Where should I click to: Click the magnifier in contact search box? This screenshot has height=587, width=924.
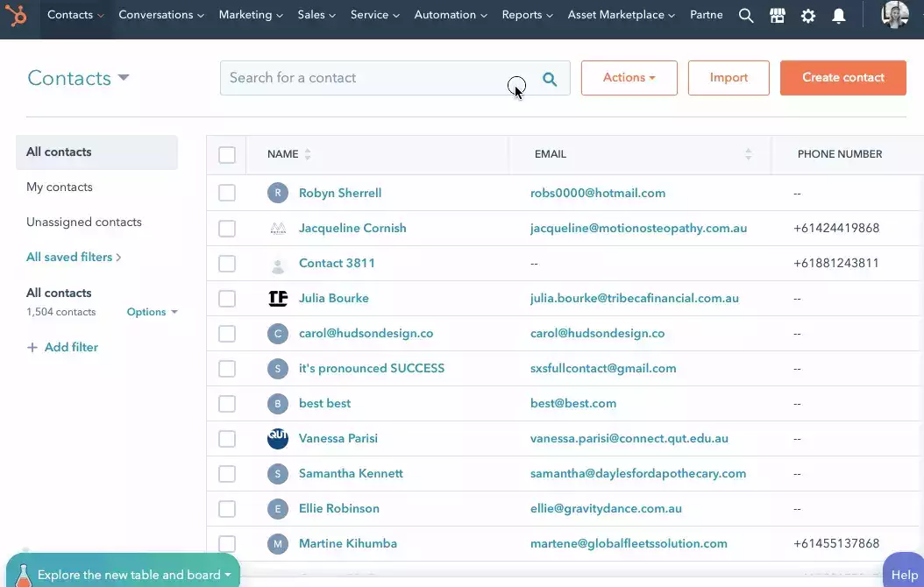click(550, 79)
